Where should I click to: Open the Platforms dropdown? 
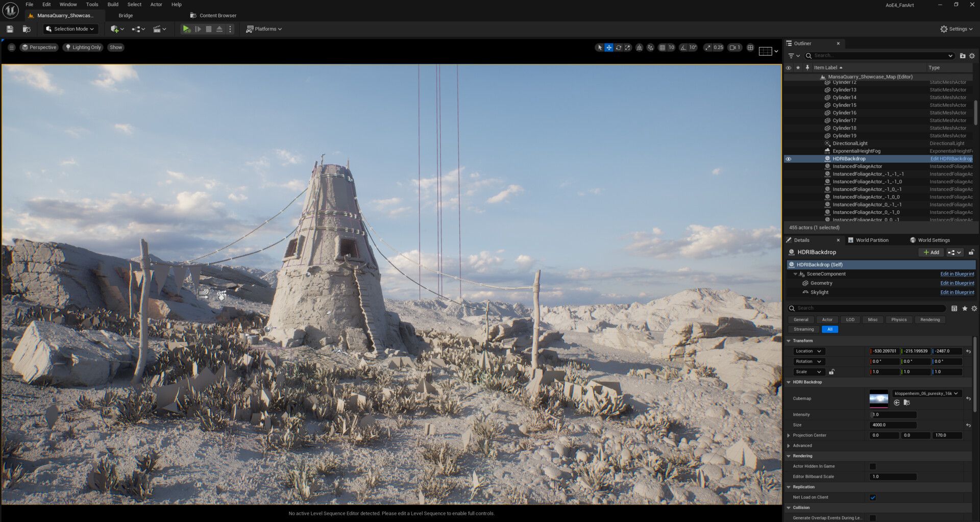point(264,29)
